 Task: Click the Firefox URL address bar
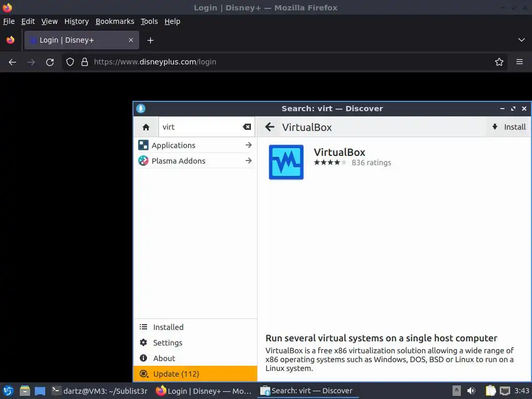[285, 62]
